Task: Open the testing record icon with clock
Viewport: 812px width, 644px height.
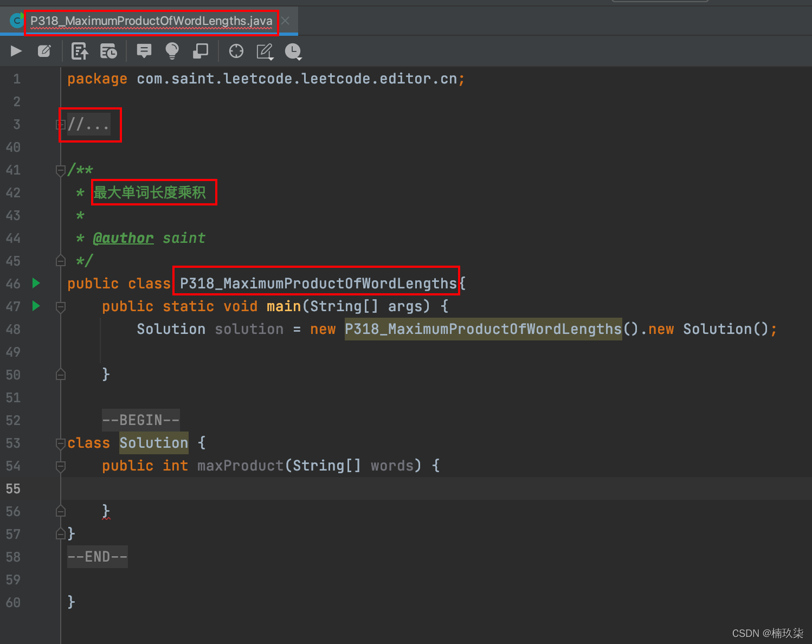Action: click(108, 51)
